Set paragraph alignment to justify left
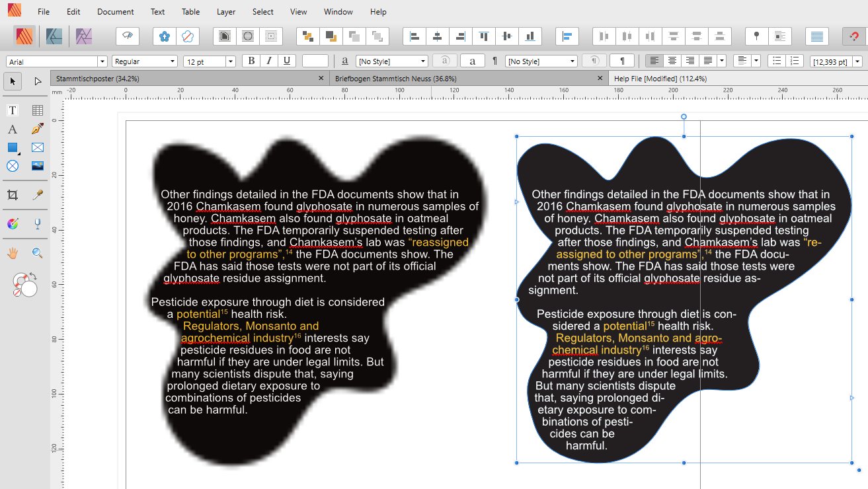The image size is (868, 489). [708, 61]
